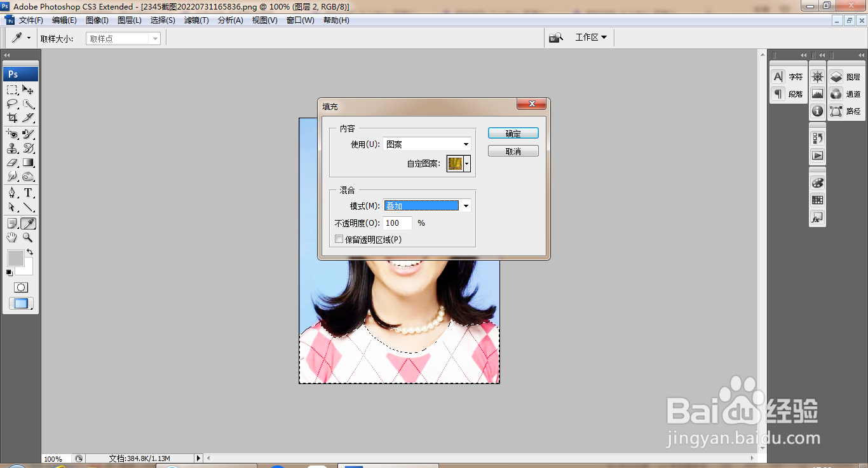Open the Filter menu

click(196, 20)
